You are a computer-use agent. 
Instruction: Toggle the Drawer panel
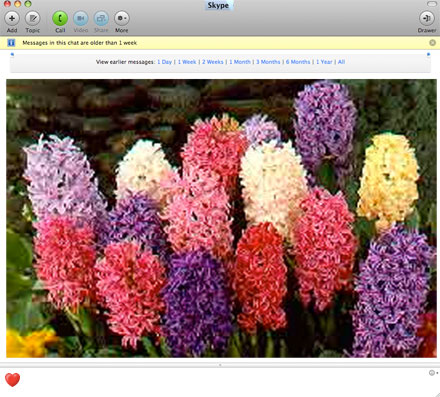(427, 18)
